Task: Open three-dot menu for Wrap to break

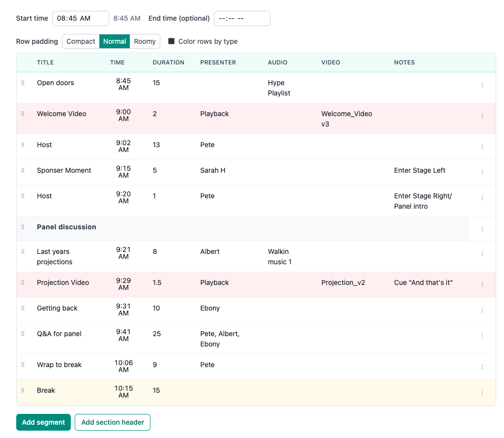Action: tap(482, 367)
